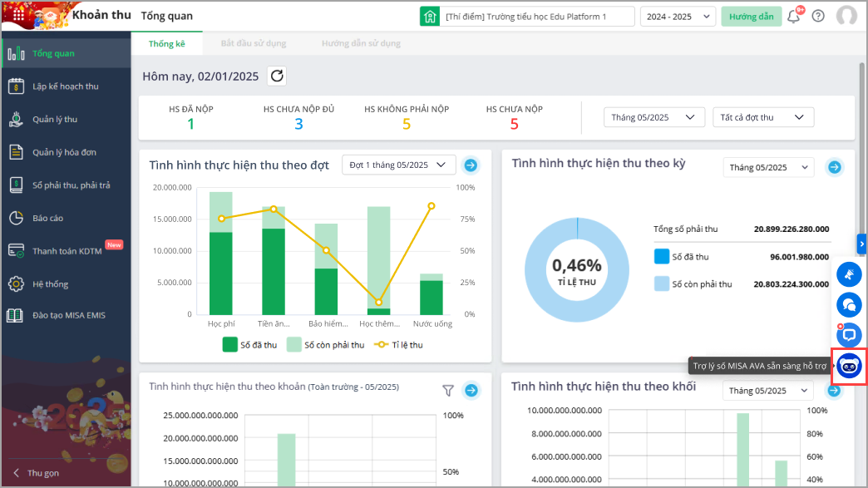This screenshot has height=488, width=868.
Task: Open the app grid launcher icon
Action: (x=18, y=15)
